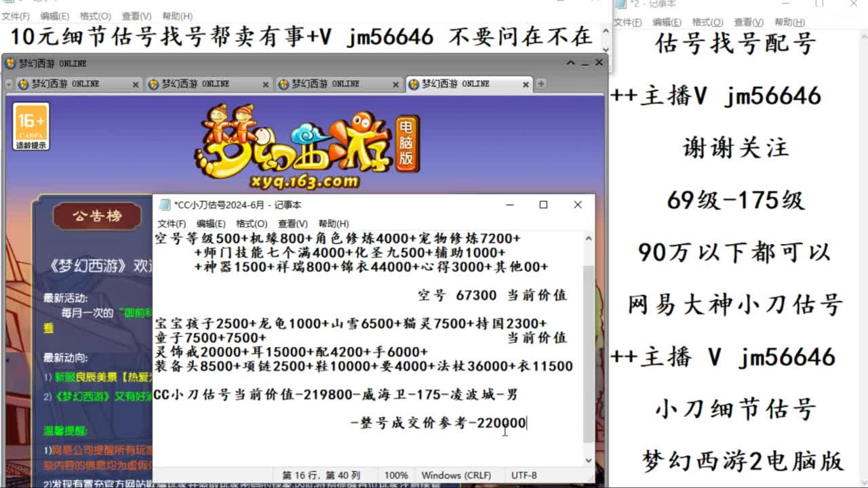Screen dimensions: 868x488
Task: Click 温馨提醒: heading in game notice
Action: tap(65, 430)
